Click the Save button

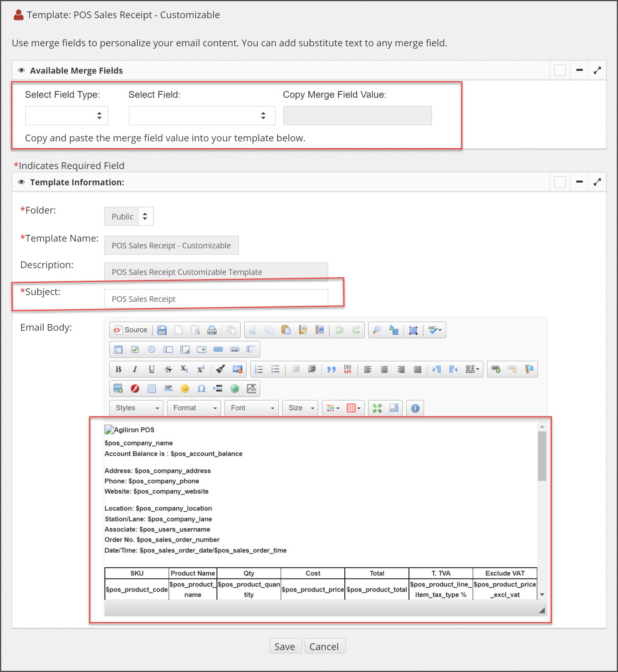click(x=285, y=646)
